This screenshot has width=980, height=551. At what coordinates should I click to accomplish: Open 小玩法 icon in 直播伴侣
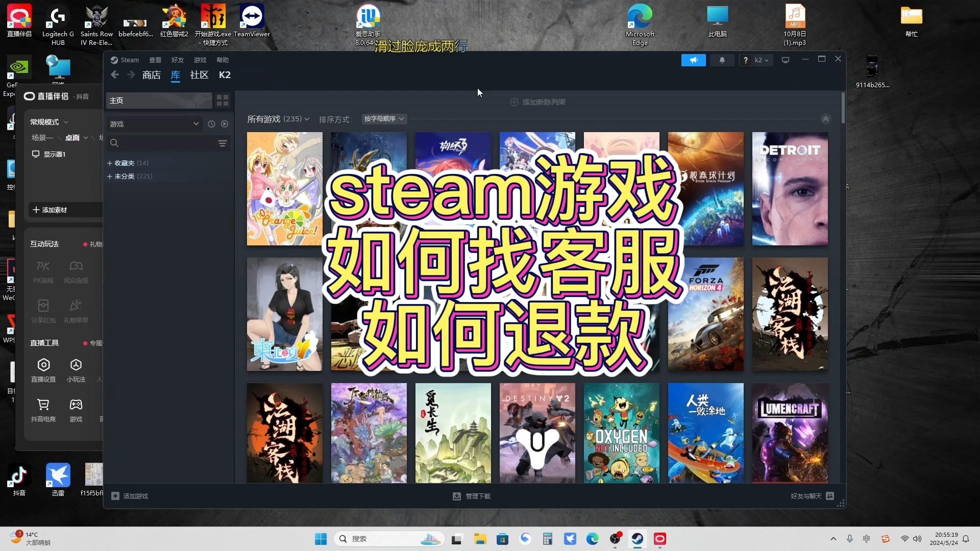(x=76, y=365)
